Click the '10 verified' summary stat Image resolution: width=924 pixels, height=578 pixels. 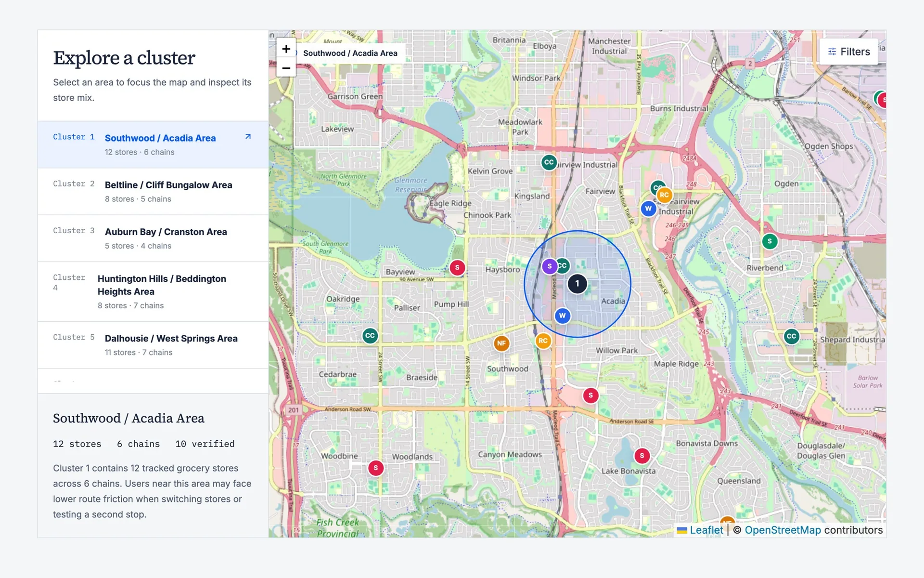click(x=205, y=444)
